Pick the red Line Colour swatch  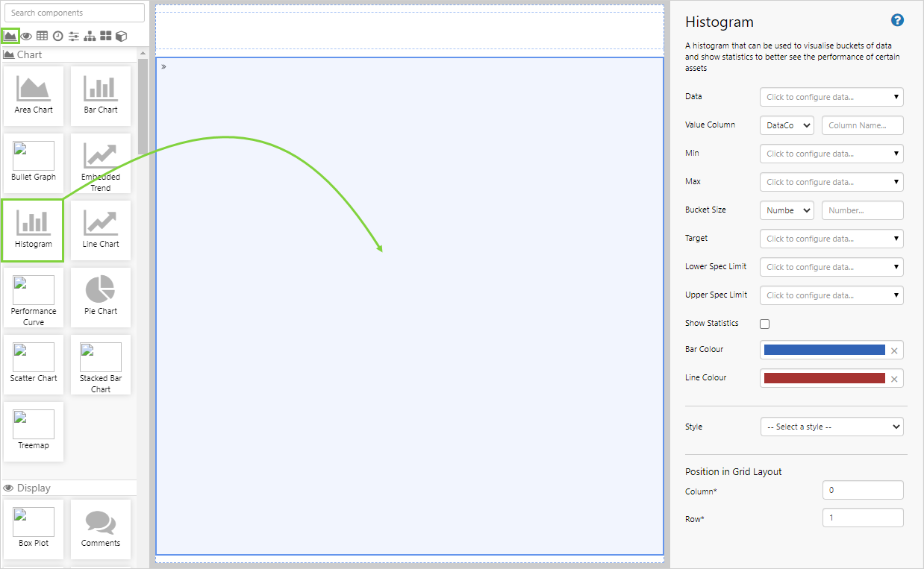point(824,378)
